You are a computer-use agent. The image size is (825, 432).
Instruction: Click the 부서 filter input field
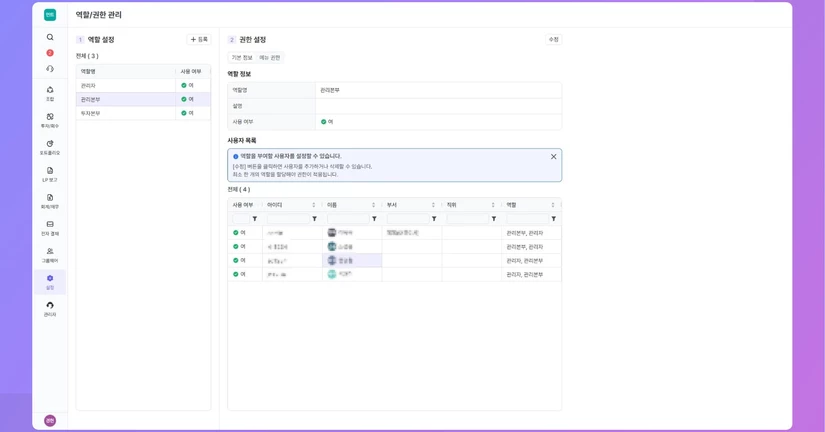pyautogui.click(x=408, y=219)
